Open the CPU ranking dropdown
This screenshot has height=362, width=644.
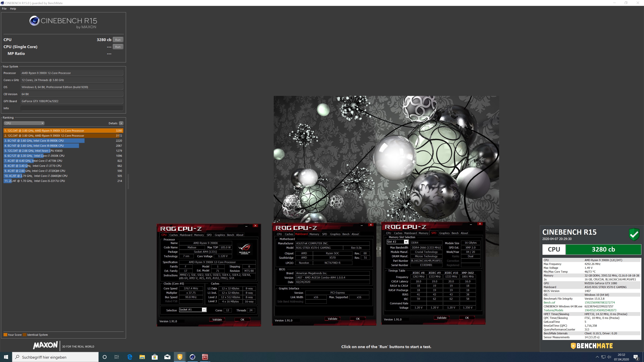pyautogui.click(x=24, y=123)
